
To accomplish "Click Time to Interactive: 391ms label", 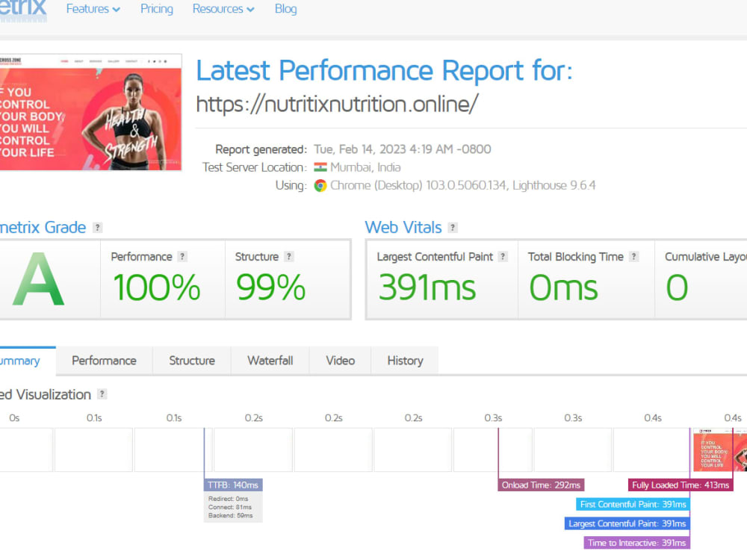I will pos(636,543).
